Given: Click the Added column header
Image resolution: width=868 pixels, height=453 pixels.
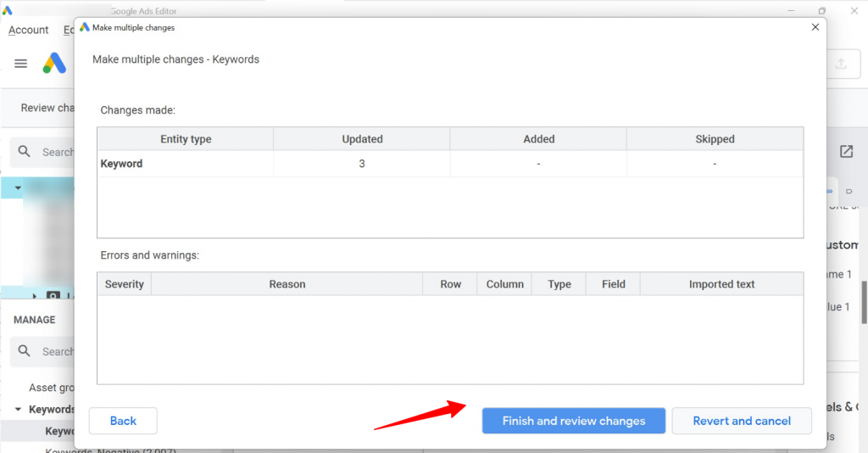Looking at the screenshot, I should coord(538,139).
